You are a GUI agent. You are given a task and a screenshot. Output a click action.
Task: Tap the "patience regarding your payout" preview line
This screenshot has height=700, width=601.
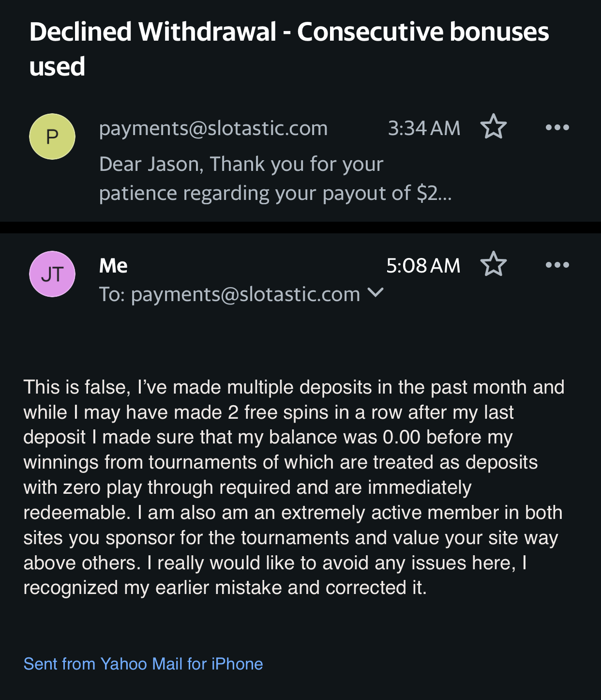click(x=275, y=194)
